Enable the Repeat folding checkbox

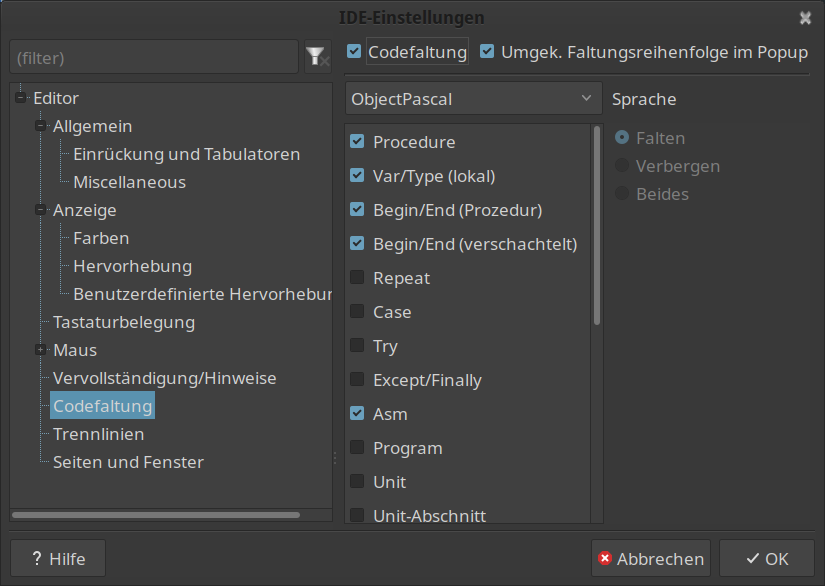357,277
